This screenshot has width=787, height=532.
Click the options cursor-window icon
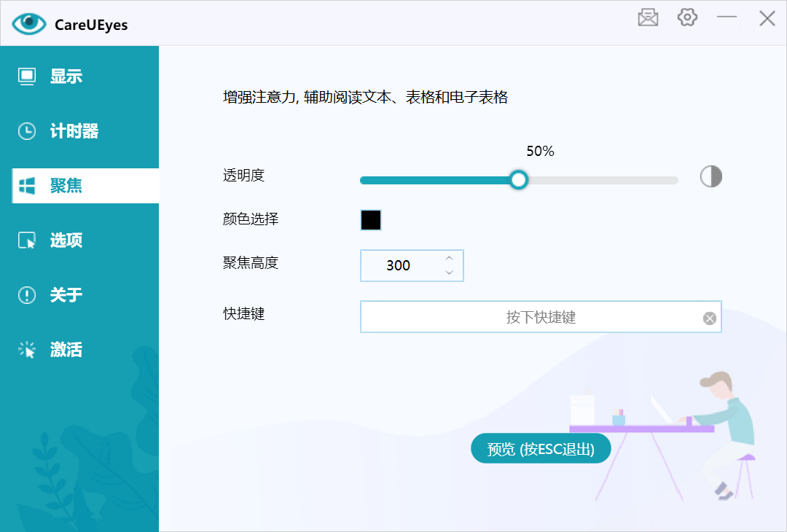(x=27, y=240)
